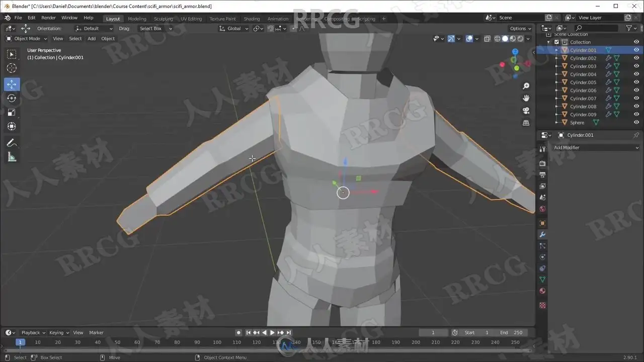Select the Measure tool
644x362 pixels.
point(12,157)
